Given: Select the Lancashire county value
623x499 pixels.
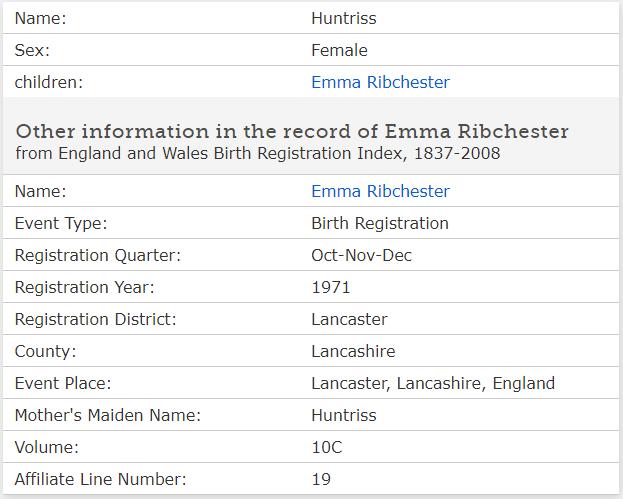Looking at the screenshot, I should click(x=353, y=351).
